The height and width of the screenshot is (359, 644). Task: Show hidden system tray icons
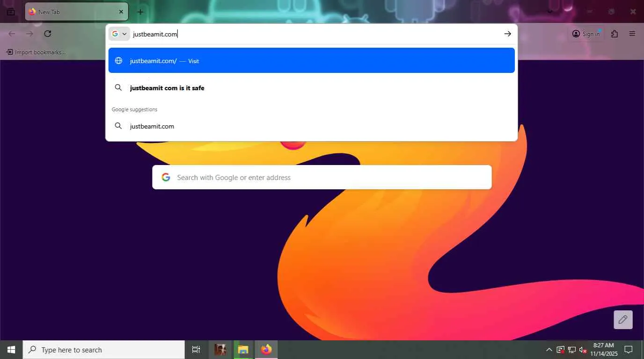tap(549, 350)
